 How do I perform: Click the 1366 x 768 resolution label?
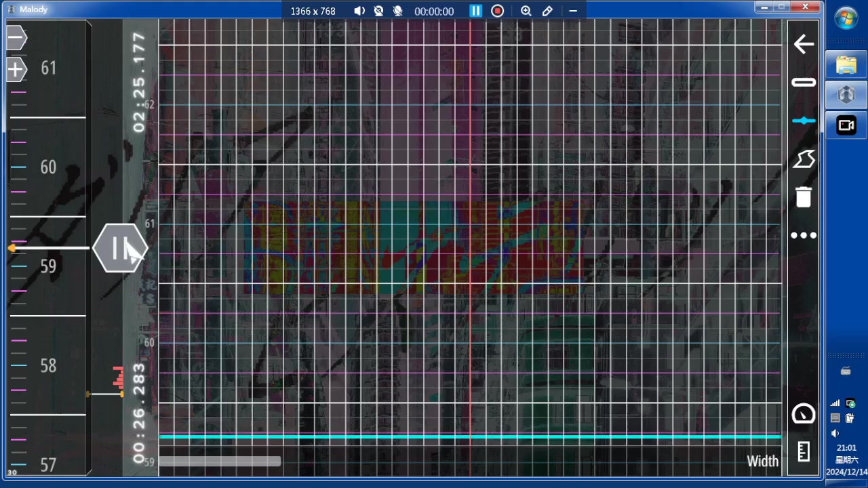[313, 11]
